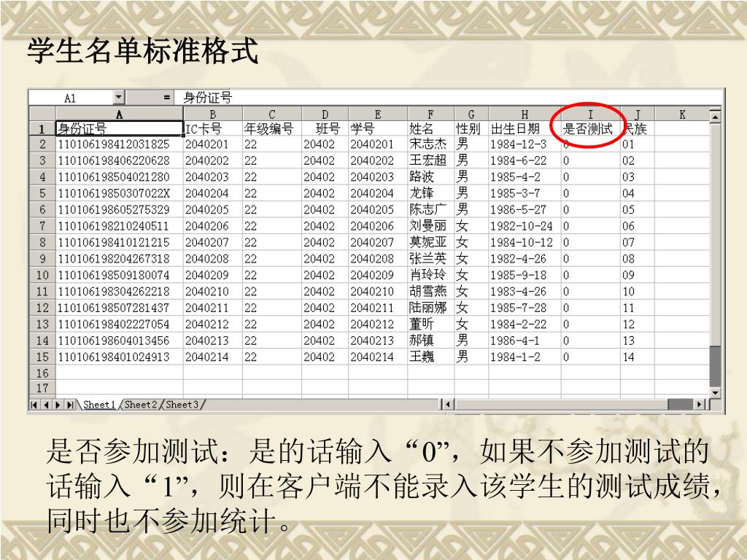Select column G header
Image resolution: width=747 pixels, height=560 pixels.
pos(471,114)
